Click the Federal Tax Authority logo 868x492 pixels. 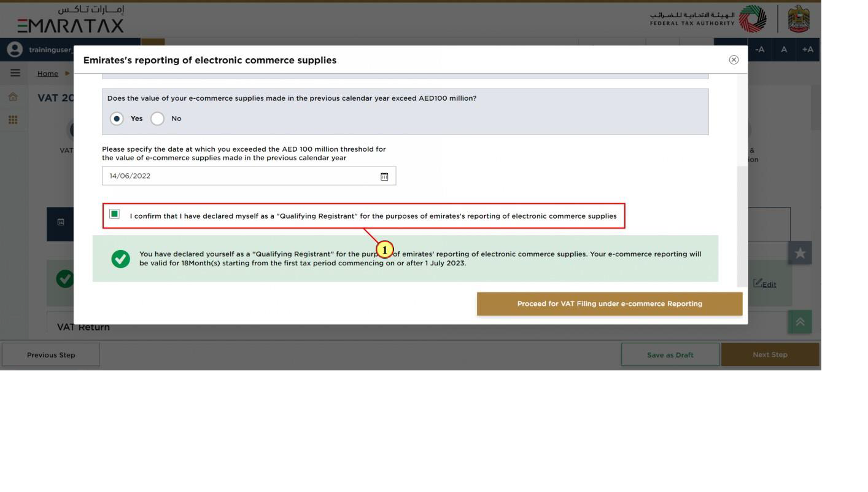click(708, 19)
